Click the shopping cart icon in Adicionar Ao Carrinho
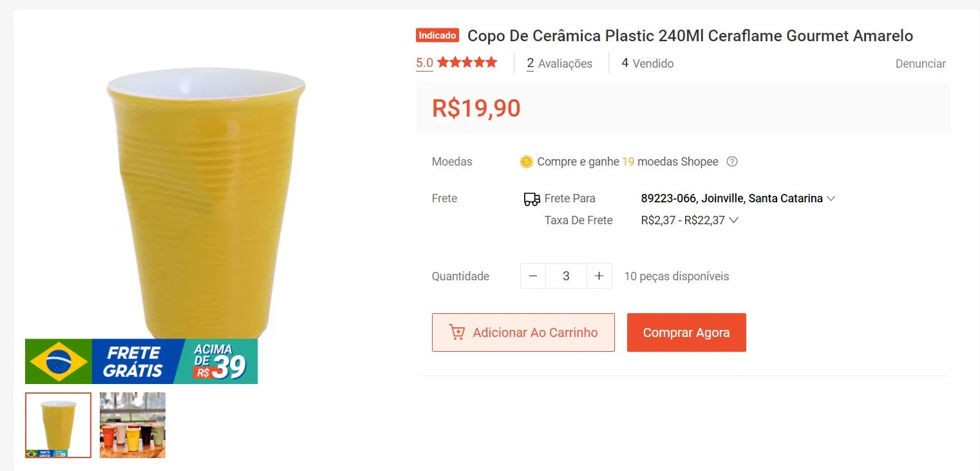This screenshot has width=980, height=471. [x=457, y=332]
